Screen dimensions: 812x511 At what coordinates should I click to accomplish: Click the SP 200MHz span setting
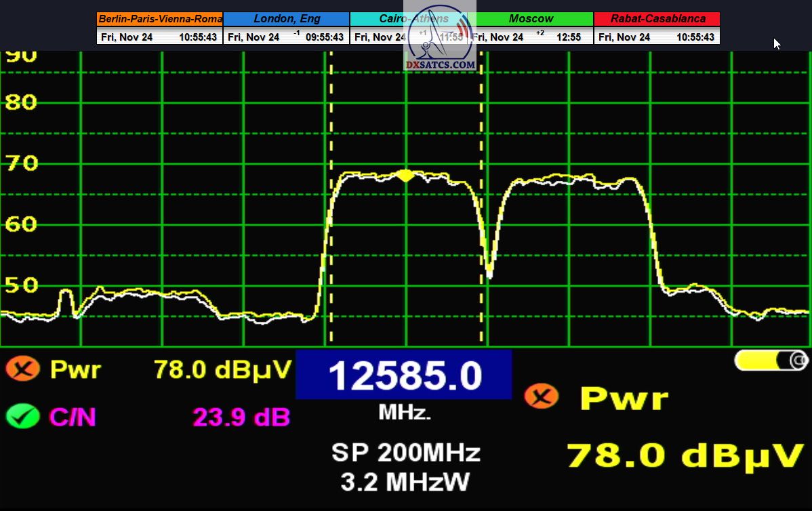click(x=405, y=453)
